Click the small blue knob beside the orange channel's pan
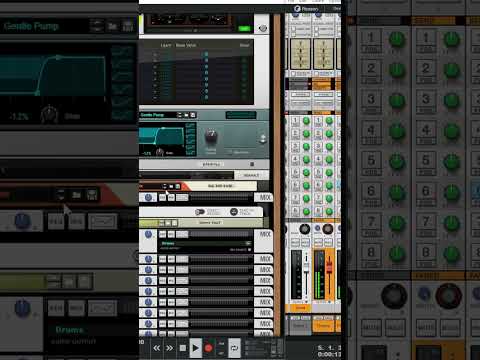Screen dimensions: 480x360 pos(317,228)
